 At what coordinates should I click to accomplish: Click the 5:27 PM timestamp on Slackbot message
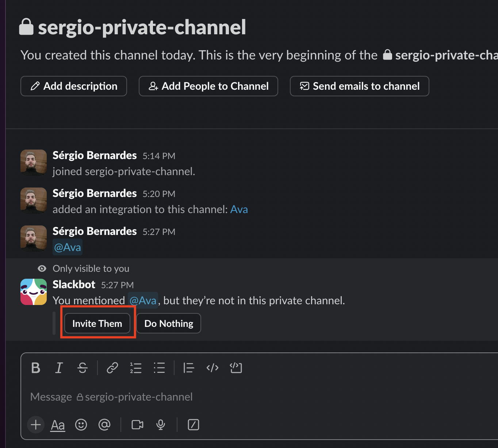click(118, 285)
